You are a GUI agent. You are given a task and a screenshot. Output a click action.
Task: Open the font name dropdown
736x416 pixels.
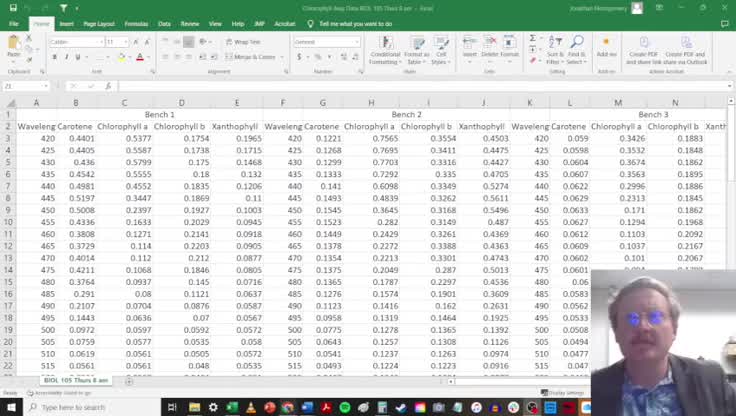click(74, 42)
